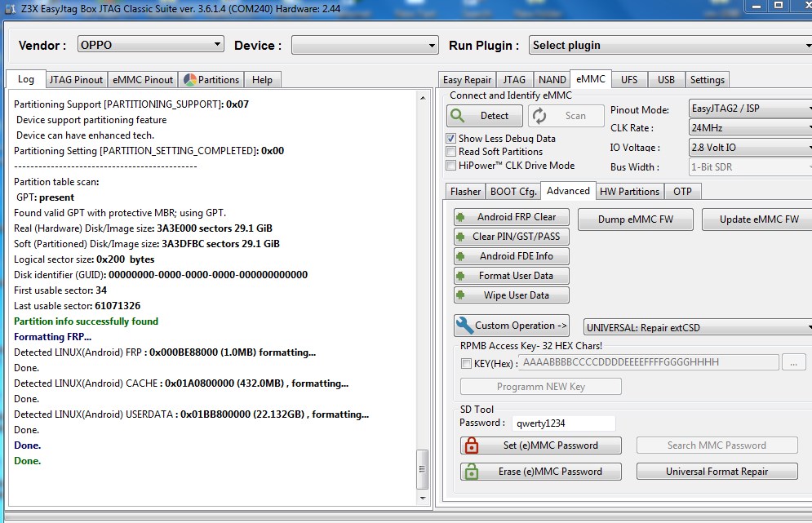This screenshot has width=812, height=523.
Task: Click the Update eMMC FW button
Action: 759,219
